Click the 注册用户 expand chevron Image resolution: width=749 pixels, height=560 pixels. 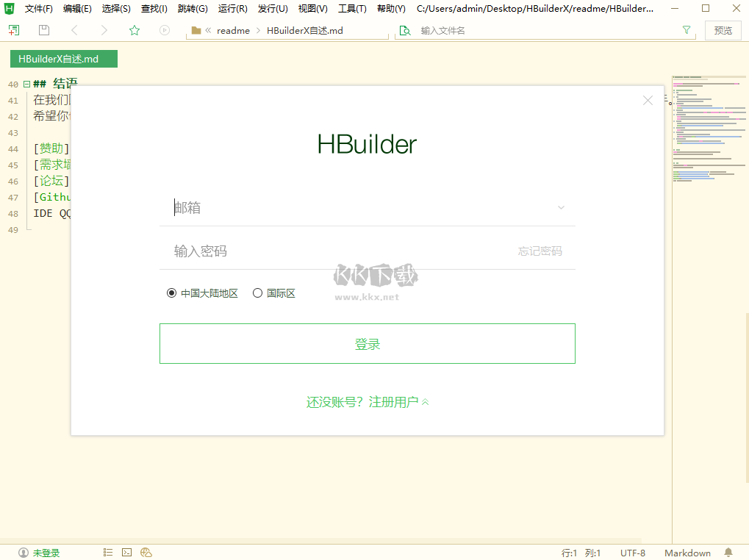point(425,402)
